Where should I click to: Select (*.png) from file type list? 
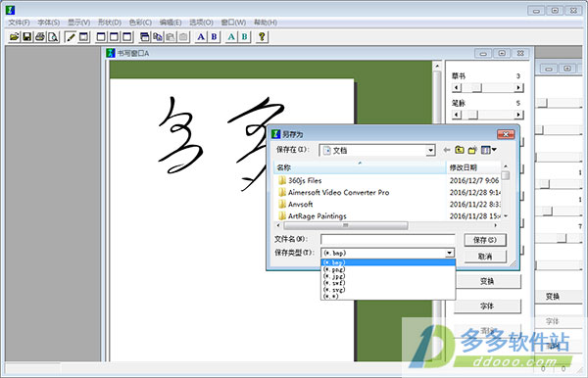click(334, 269)
